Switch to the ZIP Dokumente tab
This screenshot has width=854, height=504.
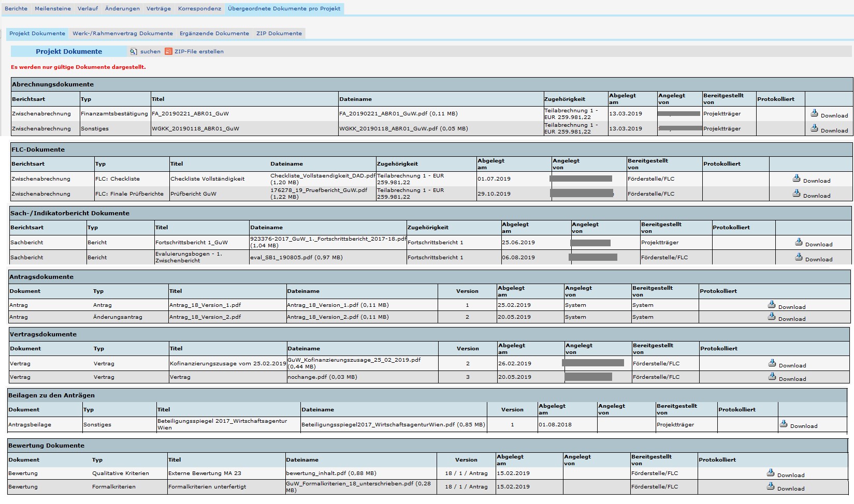point(279,34)
